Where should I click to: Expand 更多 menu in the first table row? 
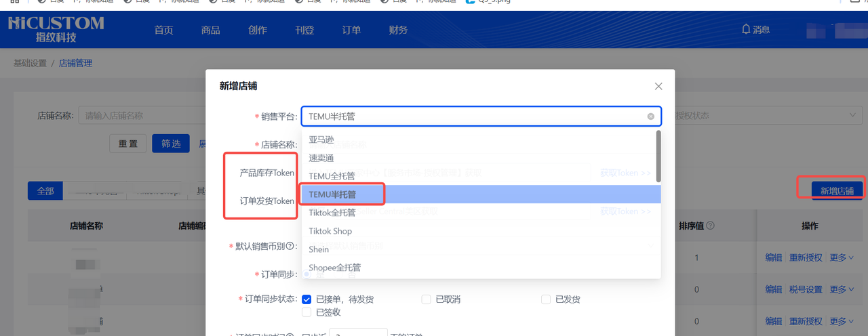pos(841,258)
